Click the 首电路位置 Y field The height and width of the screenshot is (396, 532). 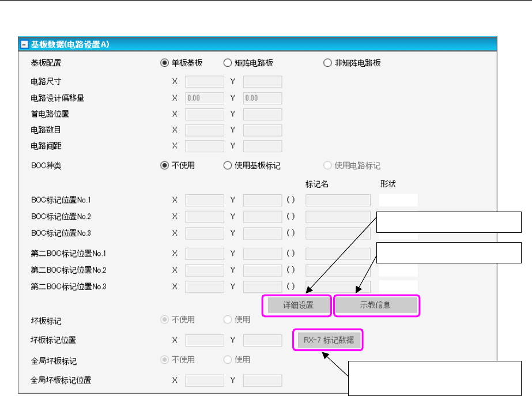(263, 114)
